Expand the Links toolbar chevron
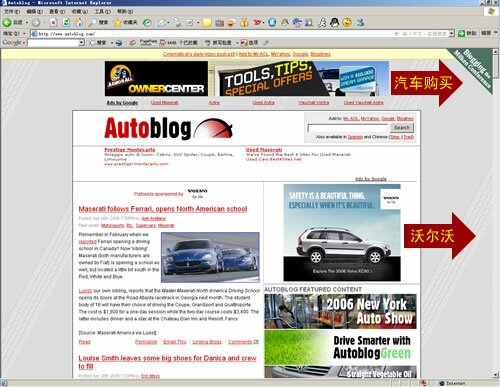The height and width of the screenshot is (387, 500). (x=496, y=33)
